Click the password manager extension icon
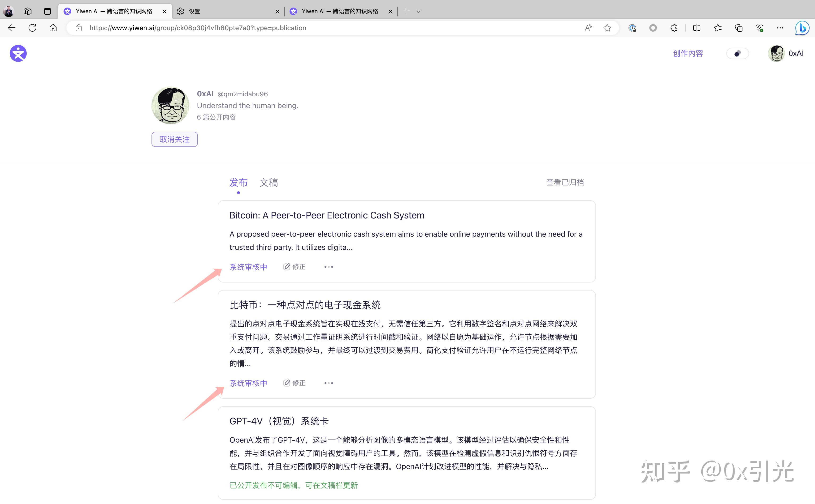 tap(632, 28)
